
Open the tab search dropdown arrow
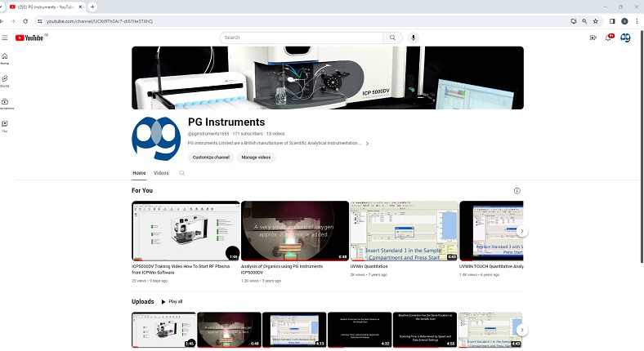coord(2,7)
